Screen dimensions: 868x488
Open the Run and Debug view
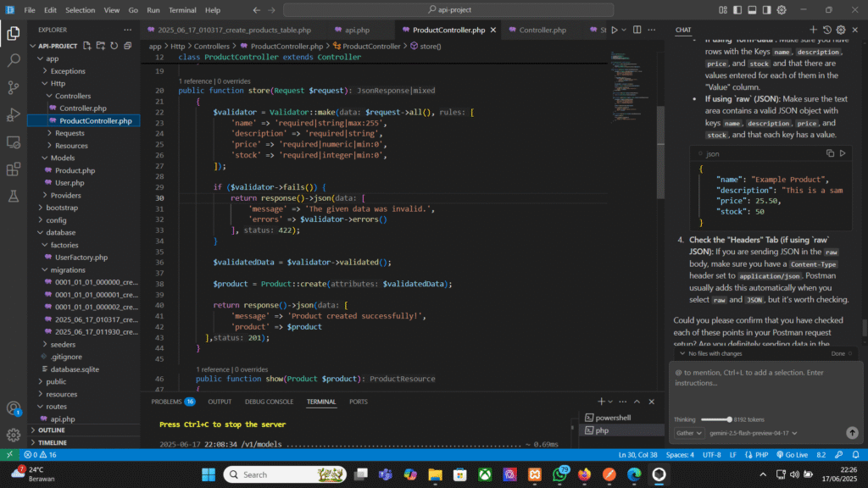[x=14, y=114]
